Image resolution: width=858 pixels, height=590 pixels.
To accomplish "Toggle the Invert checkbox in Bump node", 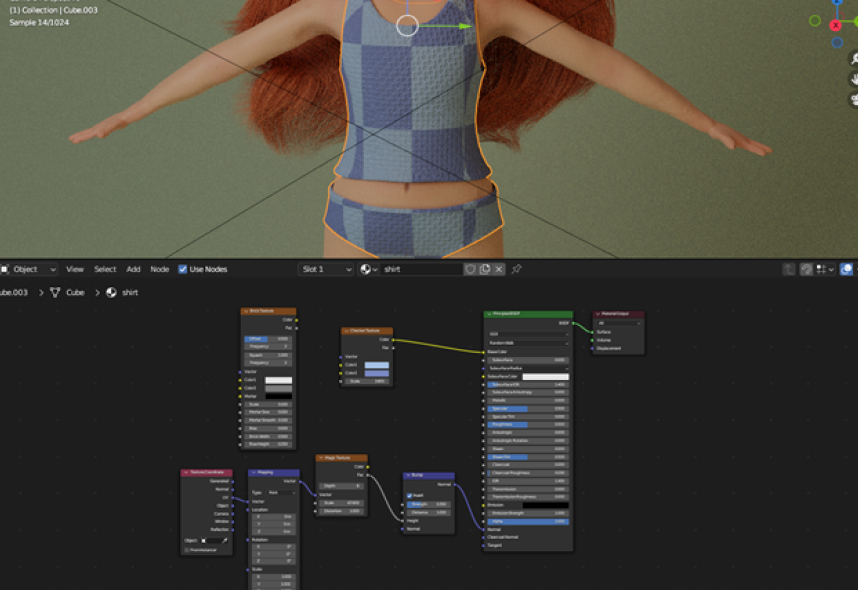I will pyautogui.click(x=410, y=495).
